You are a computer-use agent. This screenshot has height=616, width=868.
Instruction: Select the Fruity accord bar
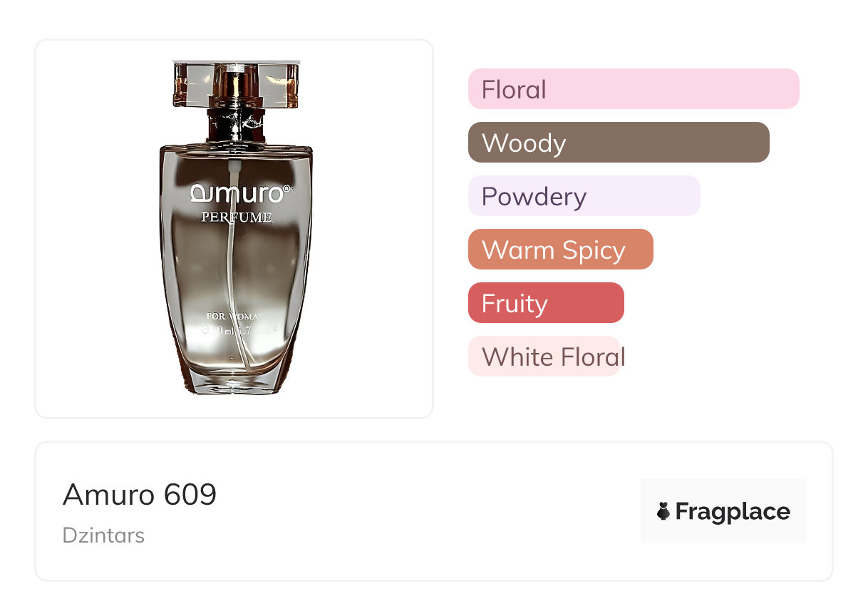click(x=546, y=303)
